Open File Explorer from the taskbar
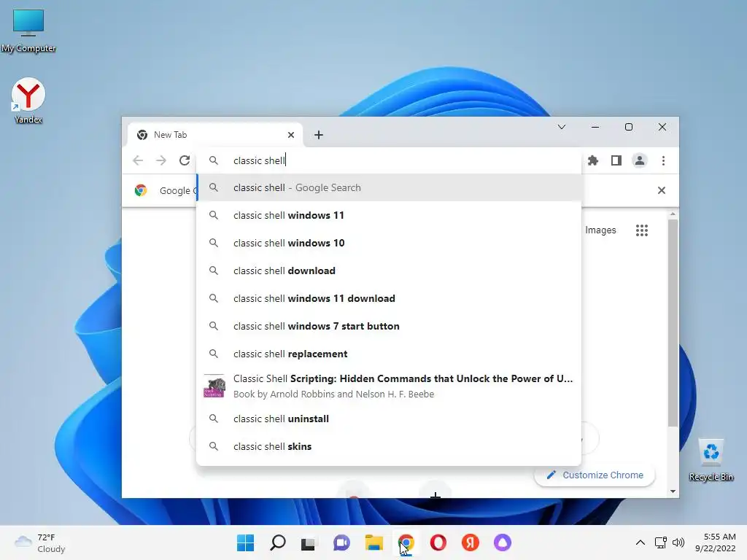Screen dimensions: 747x560 pos(374,542)
